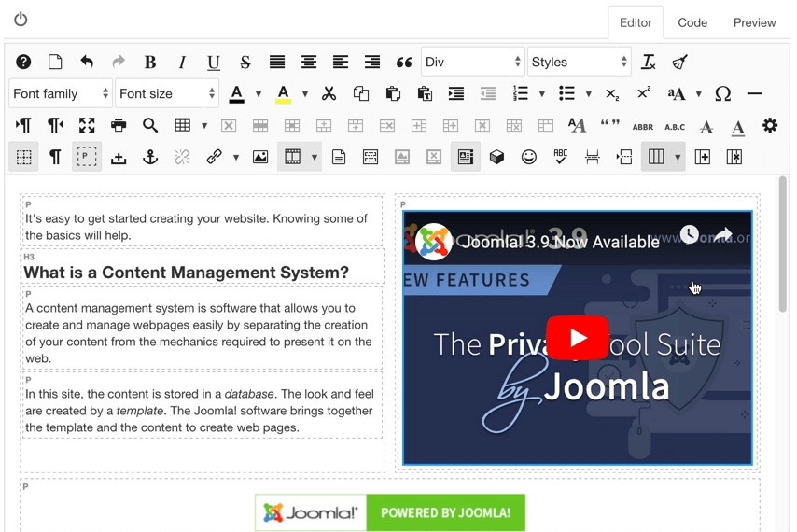Run the spellchecker
The width and height of the screenshot is (797, 532).
pos(561,157)
